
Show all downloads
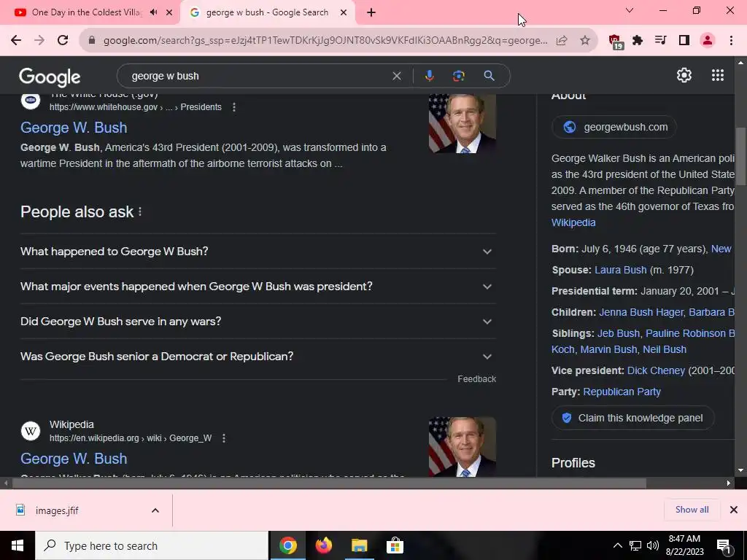click(692, 510)
